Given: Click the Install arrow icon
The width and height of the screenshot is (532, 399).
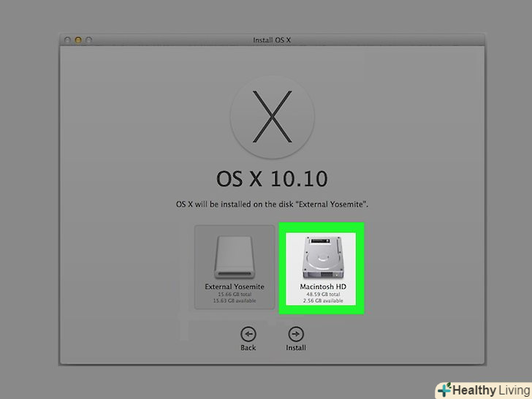Looking at the screenshot, I should pyautogui.click(x=296, y=334).
